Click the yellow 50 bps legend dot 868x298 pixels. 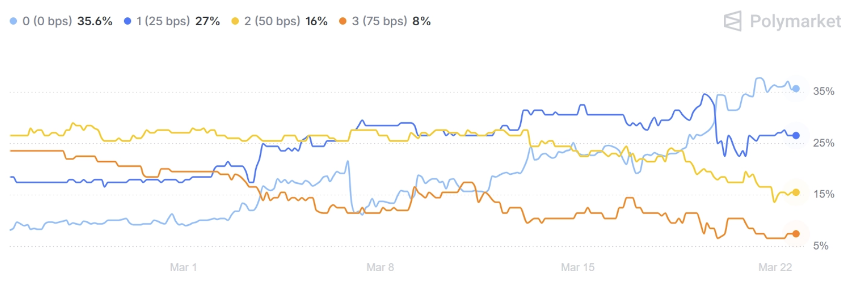235,21
